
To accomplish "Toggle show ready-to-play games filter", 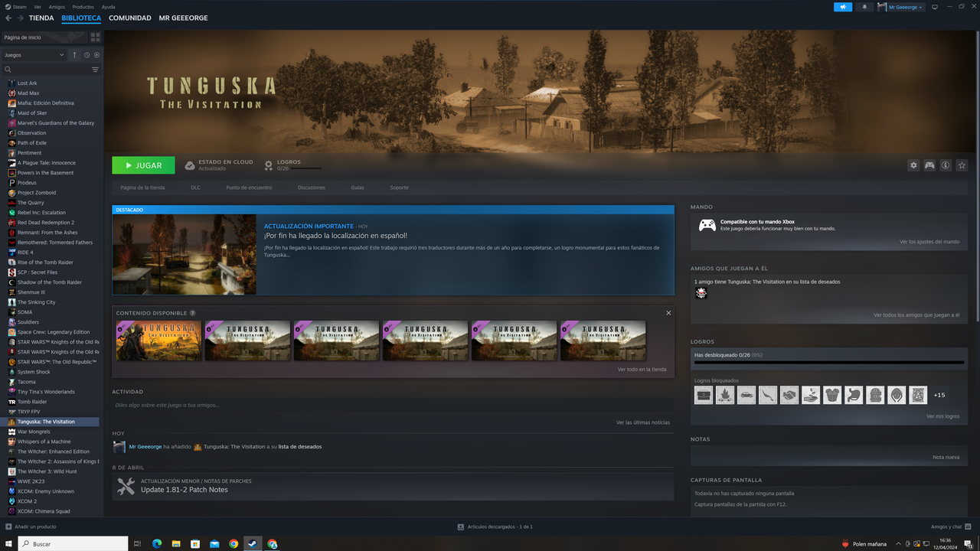I will pyautogui.click(x=96, y=55).
